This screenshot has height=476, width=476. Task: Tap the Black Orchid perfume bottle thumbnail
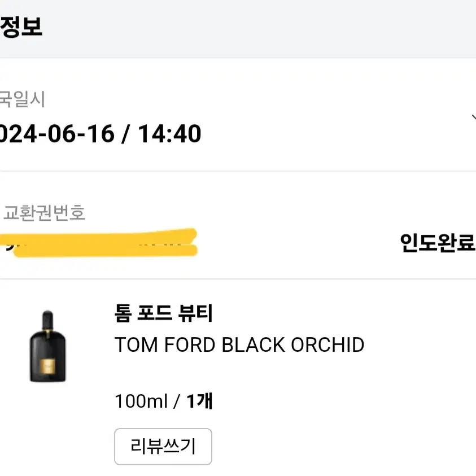pos(47,346)
